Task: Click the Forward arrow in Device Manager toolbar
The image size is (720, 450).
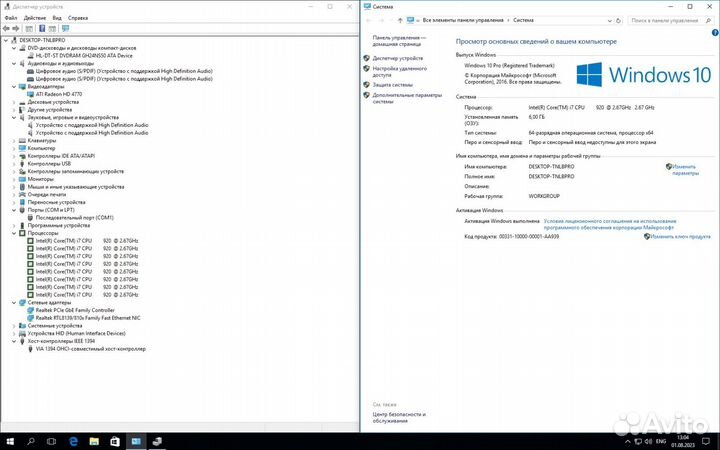Action: 16,28
